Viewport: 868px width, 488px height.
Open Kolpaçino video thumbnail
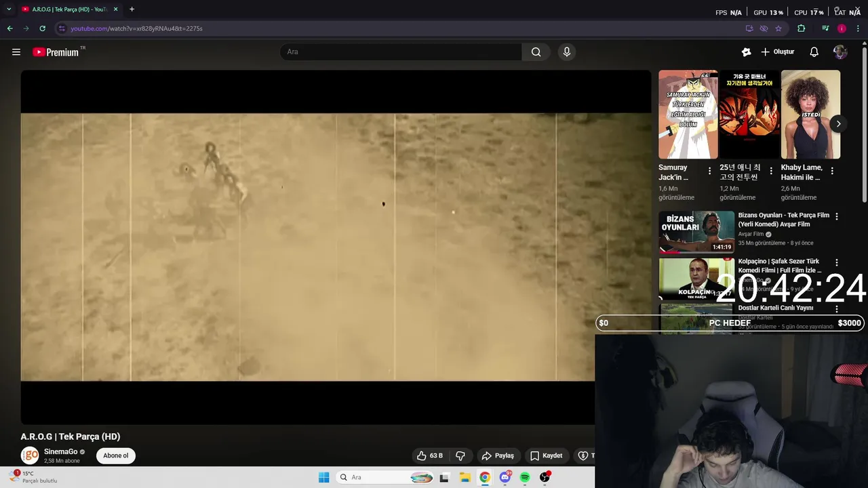click(x=696, y=278)
